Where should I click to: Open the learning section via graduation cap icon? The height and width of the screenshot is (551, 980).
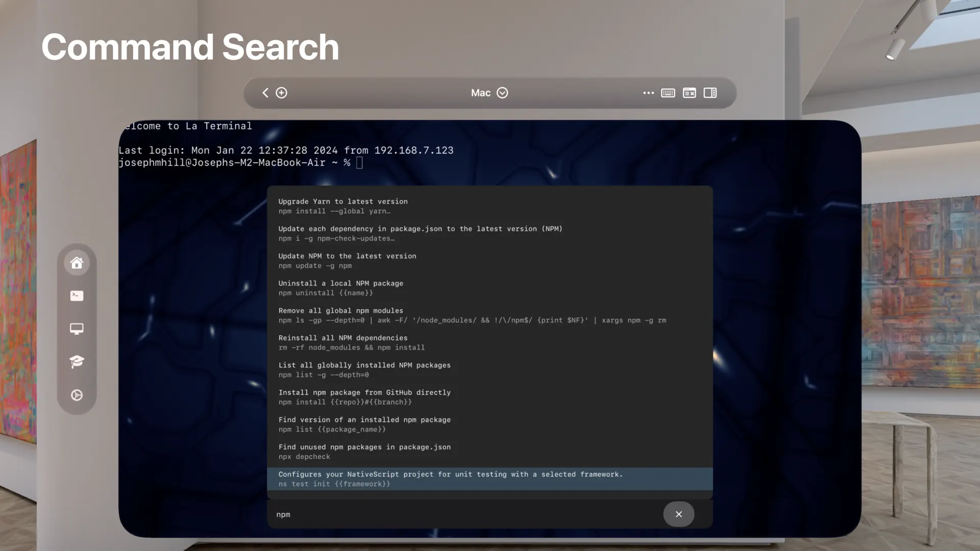coord(77,362)
